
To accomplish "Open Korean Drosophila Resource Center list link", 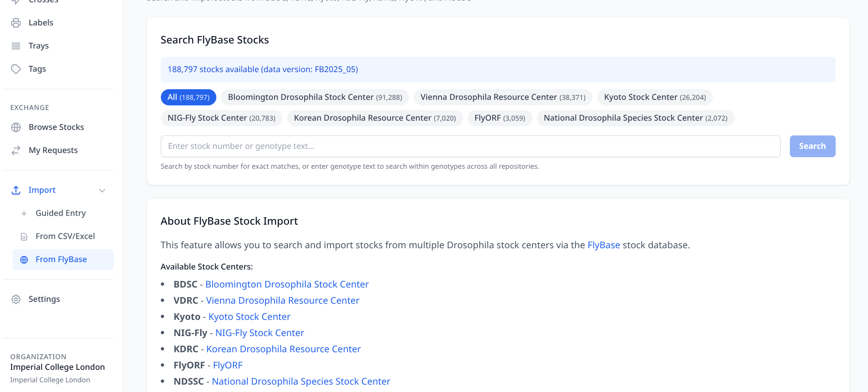I will tap(284, 349).
